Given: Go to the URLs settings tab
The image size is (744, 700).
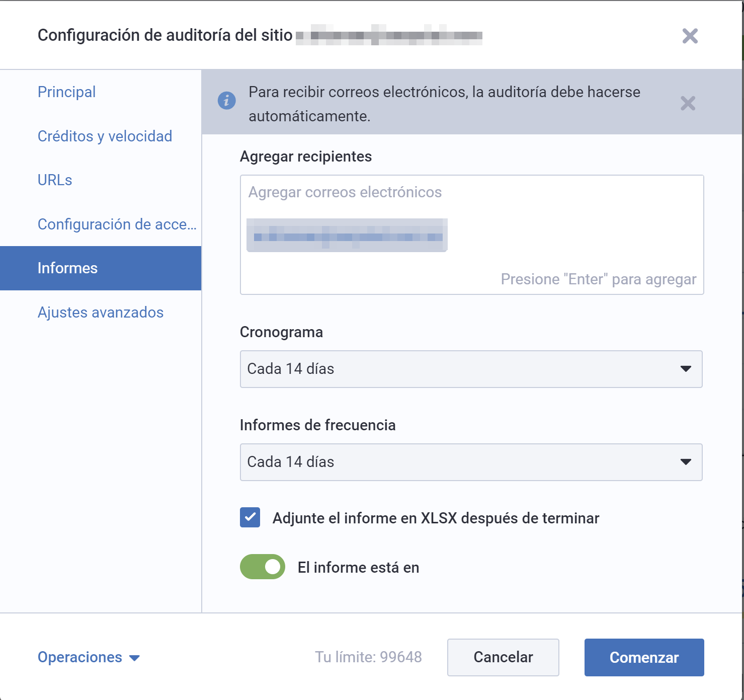Looking at the screenshot, I should click(x=55, y=180).
